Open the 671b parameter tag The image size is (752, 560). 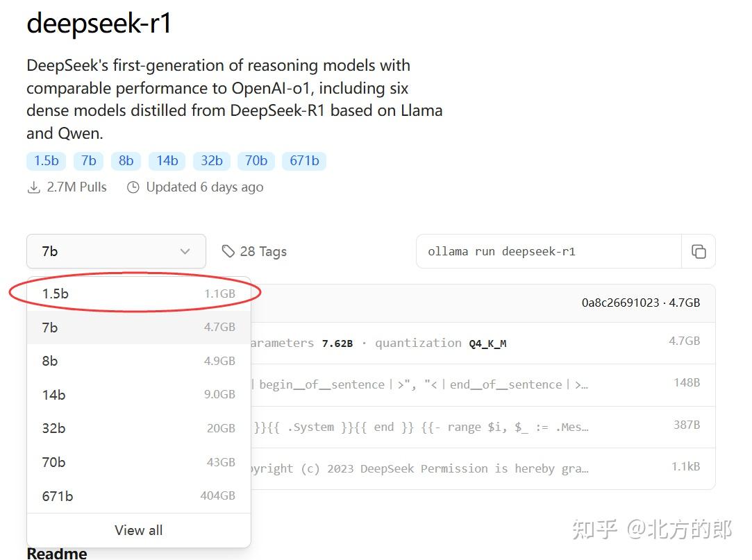pos(303,160)
